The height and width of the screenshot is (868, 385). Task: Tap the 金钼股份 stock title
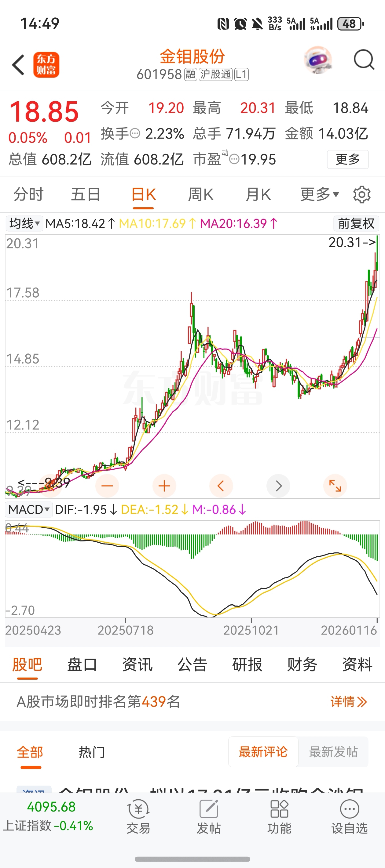(192, 56)
